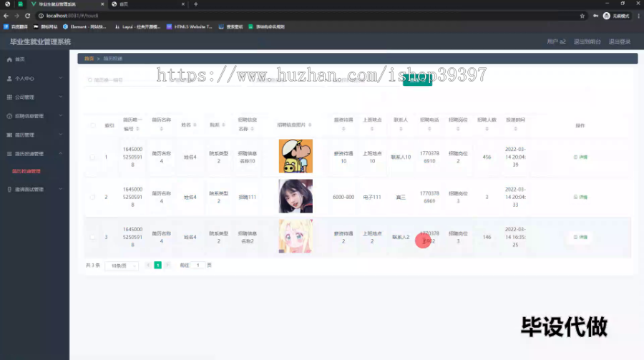Select the 简历投递管理 red submenu item
The height and width of the screenshot is (360, 644).
tap(26, 171)
